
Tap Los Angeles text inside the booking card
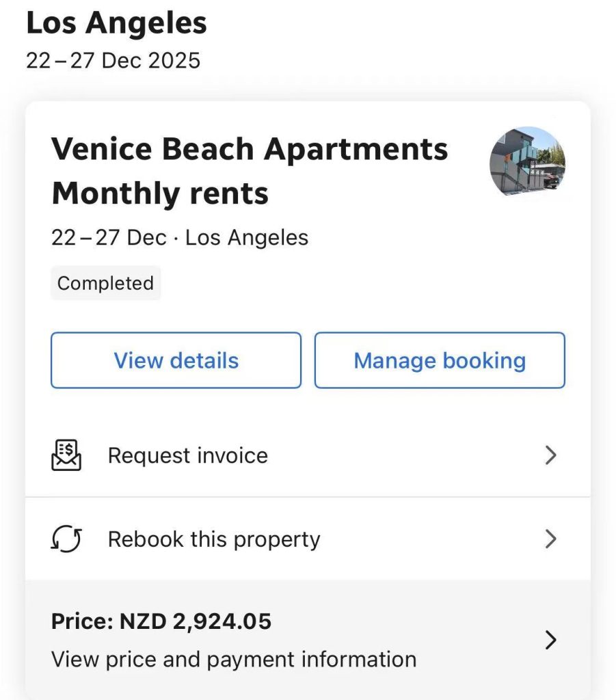tap(247, 238)
